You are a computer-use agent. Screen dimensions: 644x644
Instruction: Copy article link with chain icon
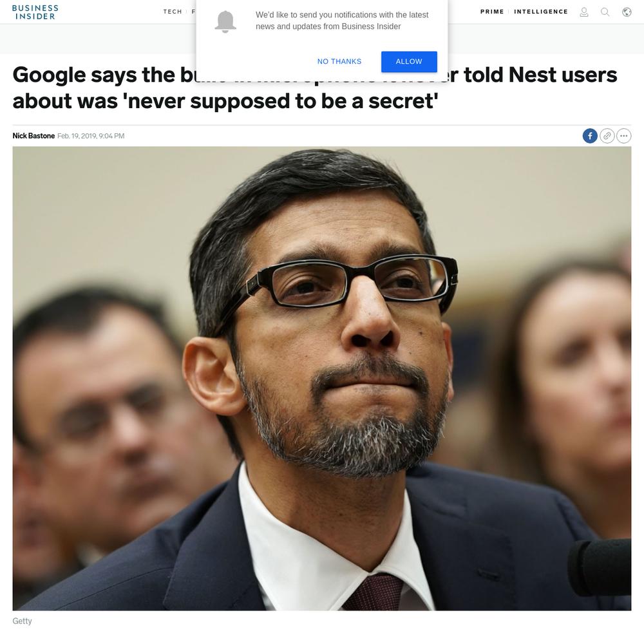607,136
